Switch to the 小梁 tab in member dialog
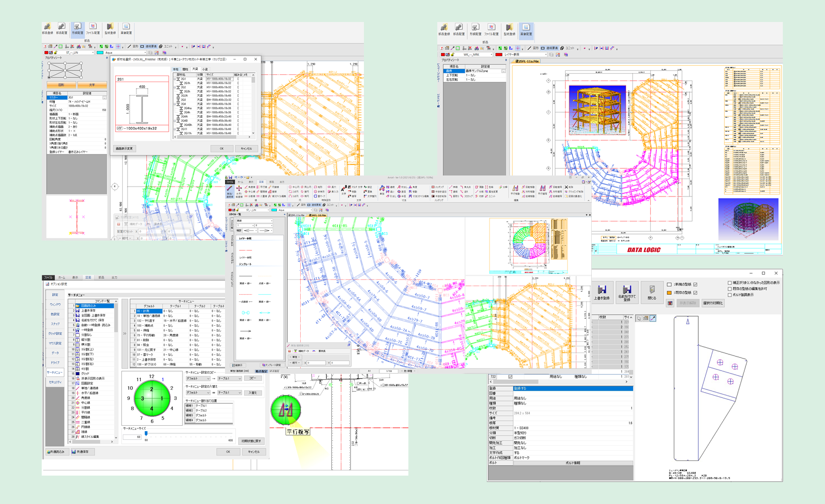Screen dimensions: 825x504 (x=205, y=69)
